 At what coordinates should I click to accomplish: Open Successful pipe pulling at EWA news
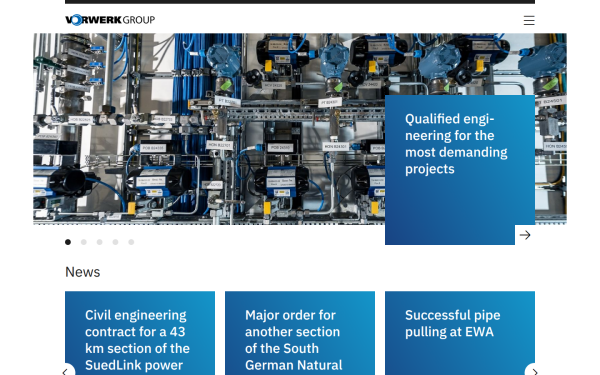460,333
